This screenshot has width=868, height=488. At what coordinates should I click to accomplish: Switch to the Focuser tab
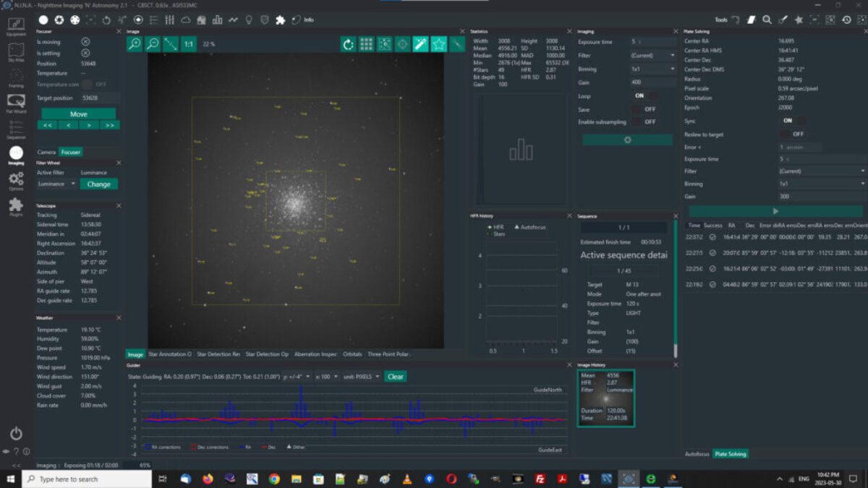(70, 152)
